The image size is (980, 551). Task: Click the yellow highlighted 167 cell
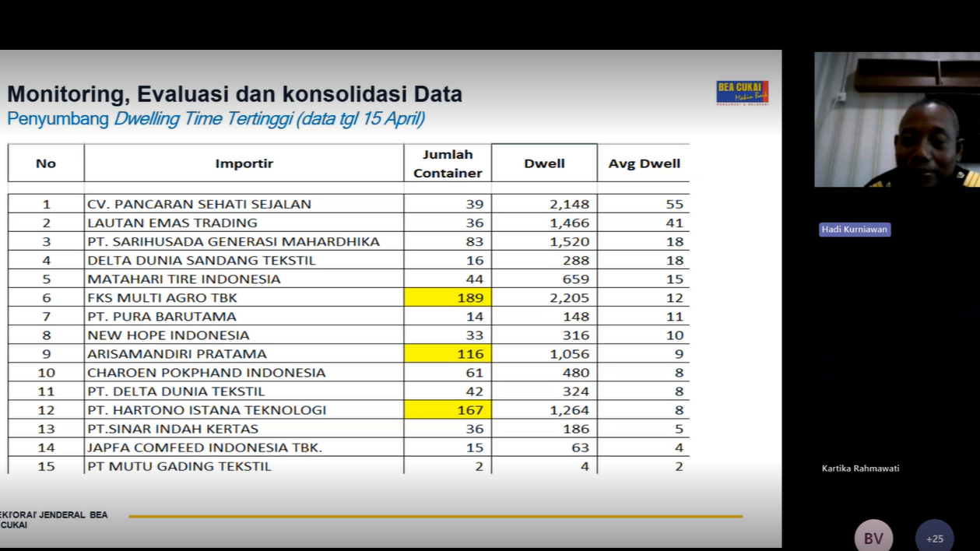pyautogui.click(x=448, y=409)
